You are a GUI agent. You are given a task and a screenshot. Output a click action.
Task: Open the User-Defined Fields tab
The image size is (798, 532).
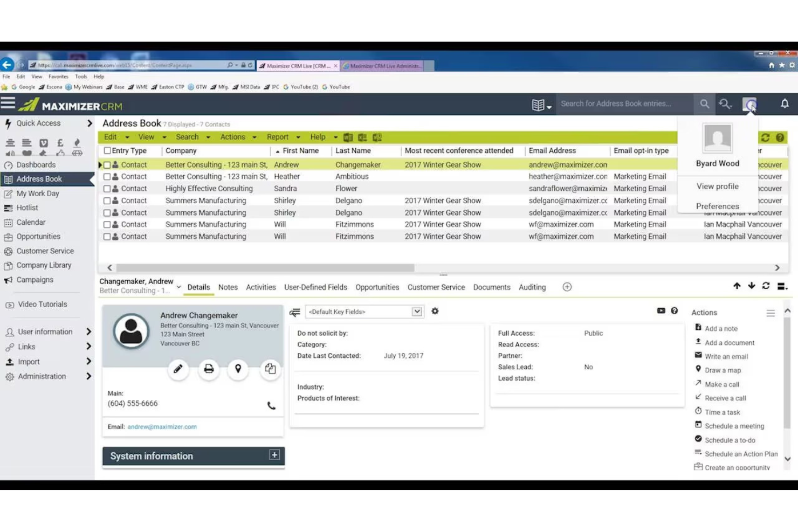tap(315, 287)
